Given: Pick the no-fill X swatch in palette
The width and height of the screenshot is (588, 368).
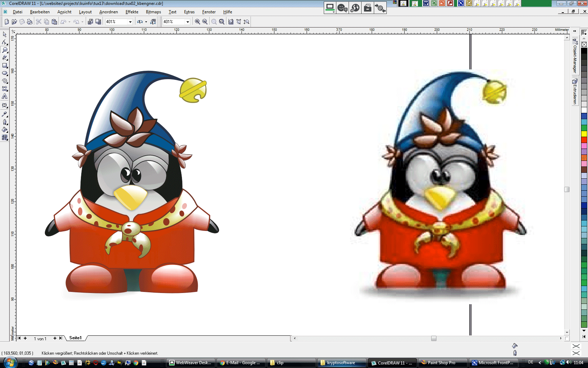Looking at the screenshot, I should point(584,45).
